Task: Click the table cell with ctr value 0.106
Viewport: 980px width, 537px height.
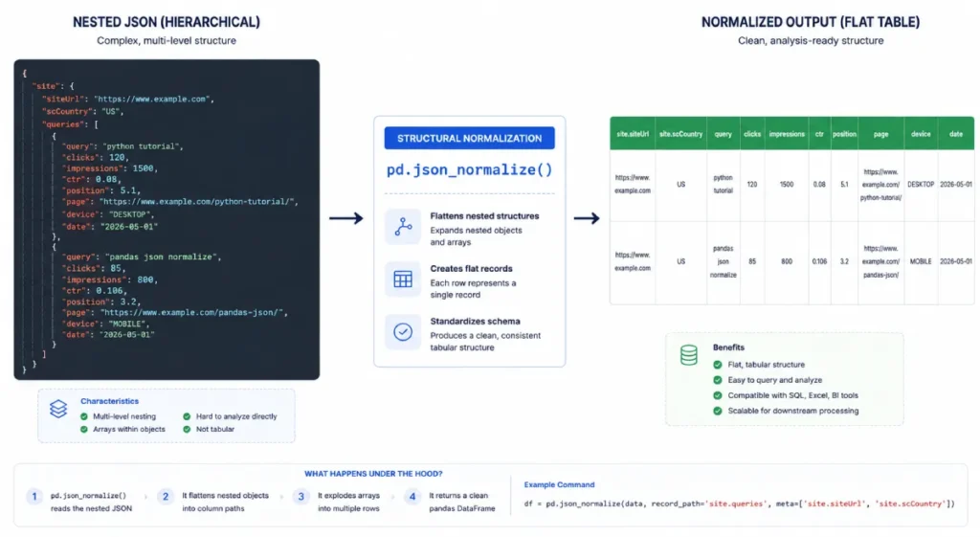Action: (x=819, y=261)
